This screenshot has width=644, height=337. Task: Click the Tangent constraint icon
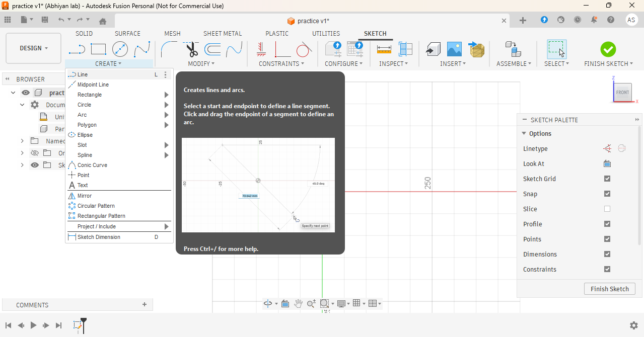pyautogui.click(x=304, y=49)
